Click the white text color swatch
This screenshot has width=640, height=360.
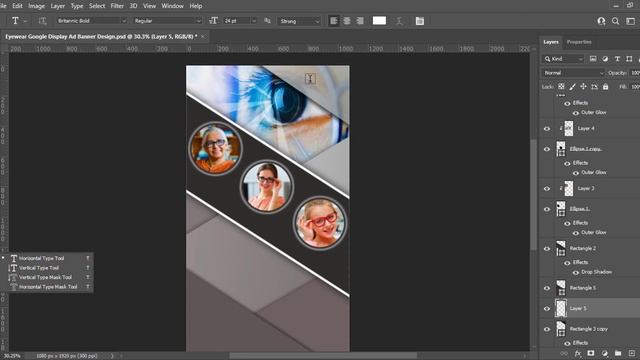(x=379, y=20)
